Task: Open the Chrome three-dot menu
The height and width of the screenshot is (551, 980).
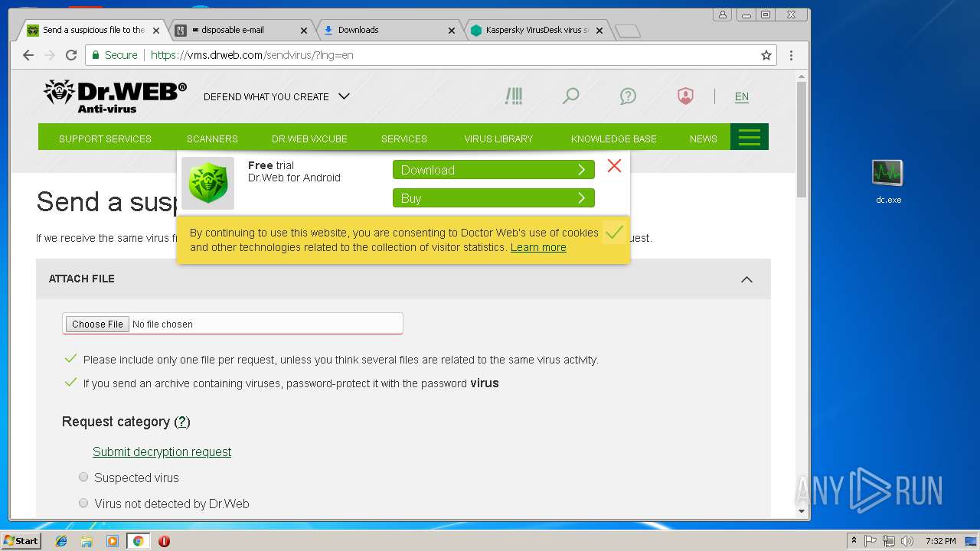Action: tap(791, 55)
